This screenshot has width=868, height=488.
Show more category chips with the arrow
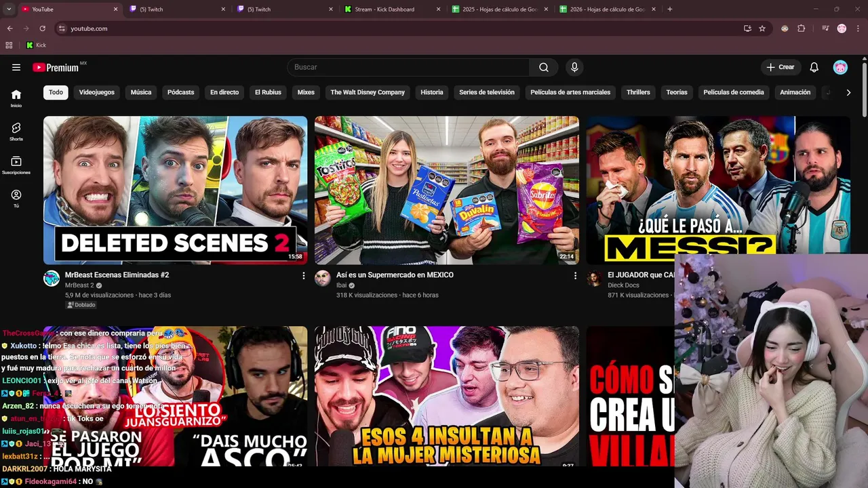848,92
